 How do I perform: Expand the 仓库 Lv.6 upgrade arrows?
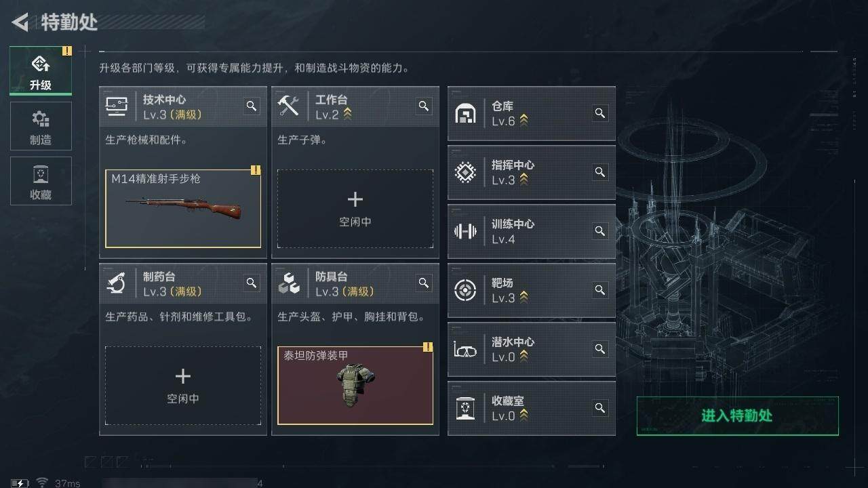(524, 121)
